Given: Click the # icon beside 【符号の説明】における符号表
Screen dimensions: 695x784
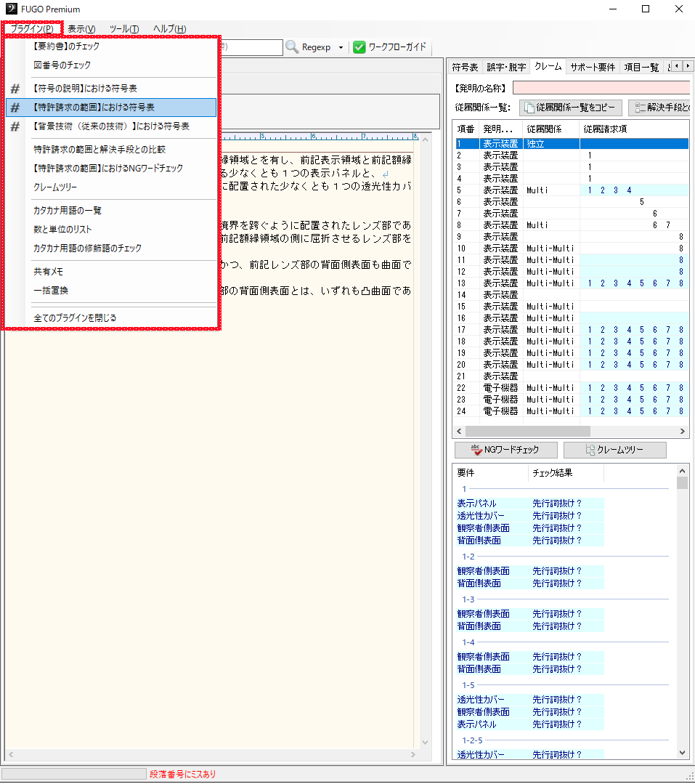Looking at the screenshot, I should (x=15, y=89).
